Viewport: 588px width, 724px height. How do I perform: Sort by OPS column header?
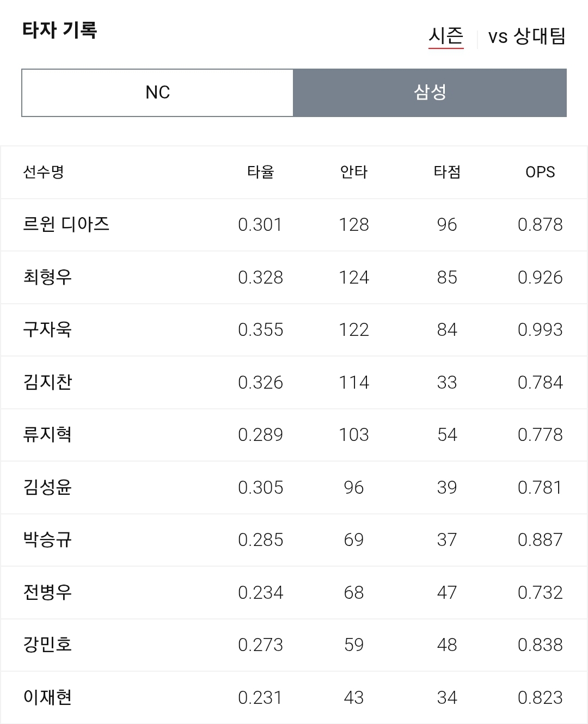540,172
